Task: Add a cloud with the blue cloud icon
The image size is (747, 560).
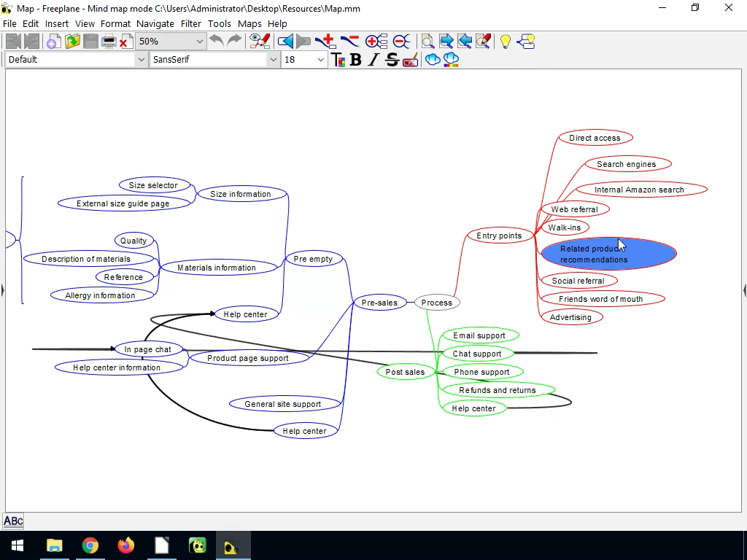Action: tap(432, 60)
